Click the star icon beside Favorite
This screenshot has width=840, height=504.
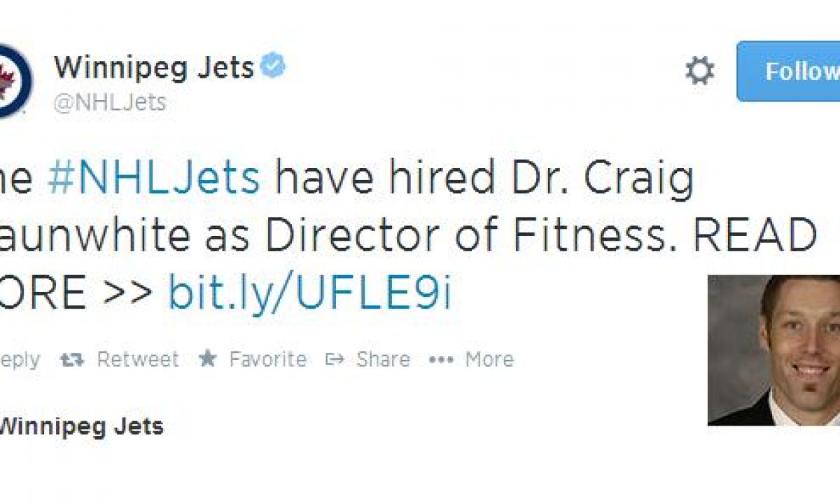pos(207,360)
